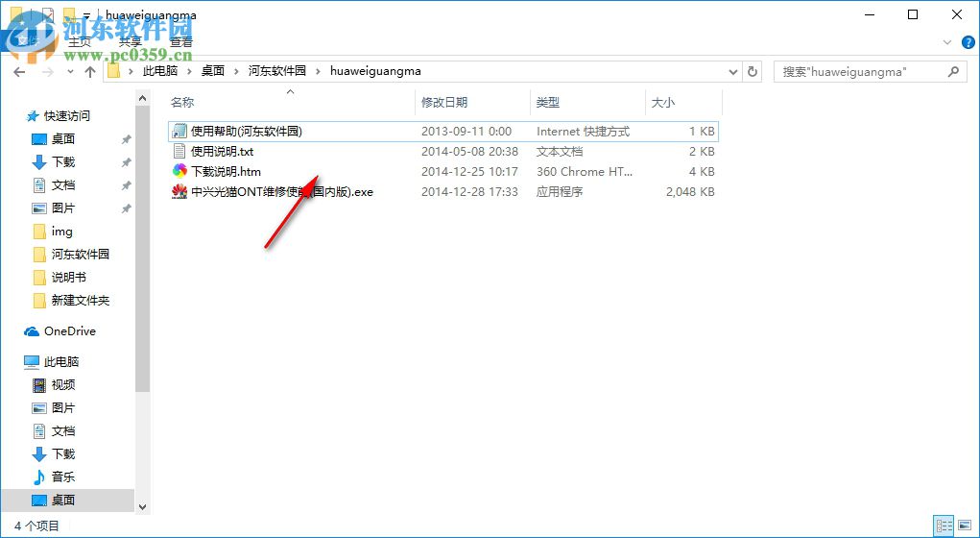The image size is (980, 538).
Task: Click the pin icon beside 文档
Action: coord(126,185)
